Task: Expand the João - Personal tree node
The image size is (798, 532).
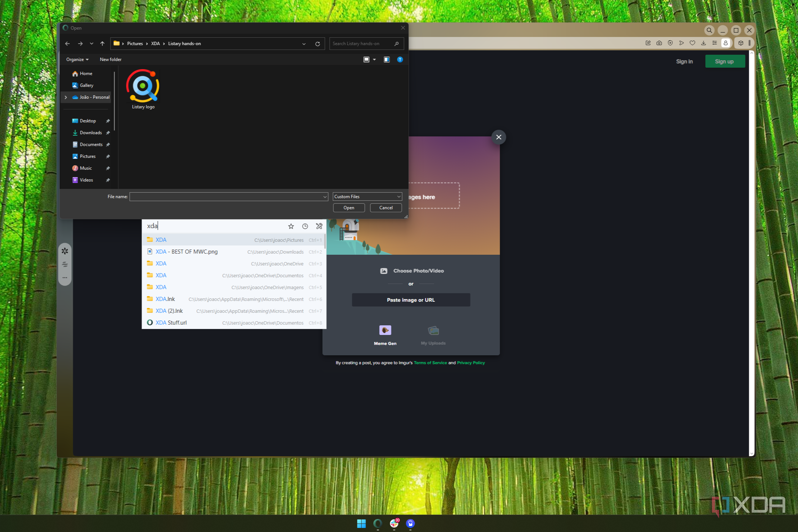Action: pos(66,97)
